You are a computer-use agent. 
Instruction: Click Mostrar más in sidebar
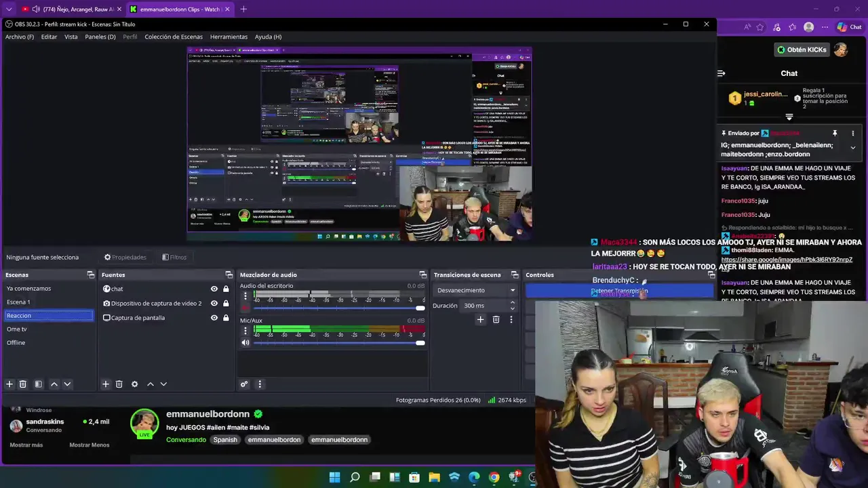(x=26, y=445)
